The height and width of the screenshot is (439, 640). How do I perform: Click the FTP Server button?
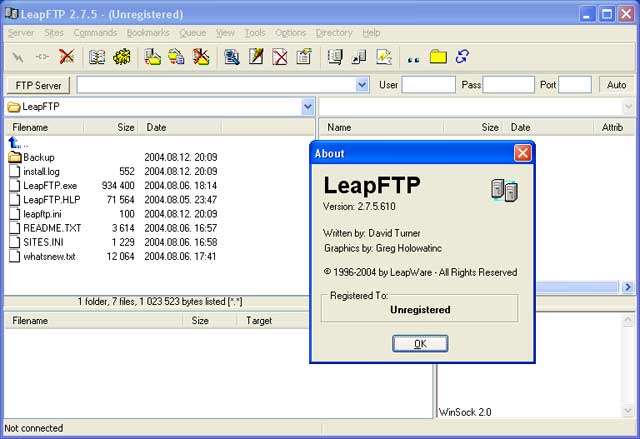[39, 85]
